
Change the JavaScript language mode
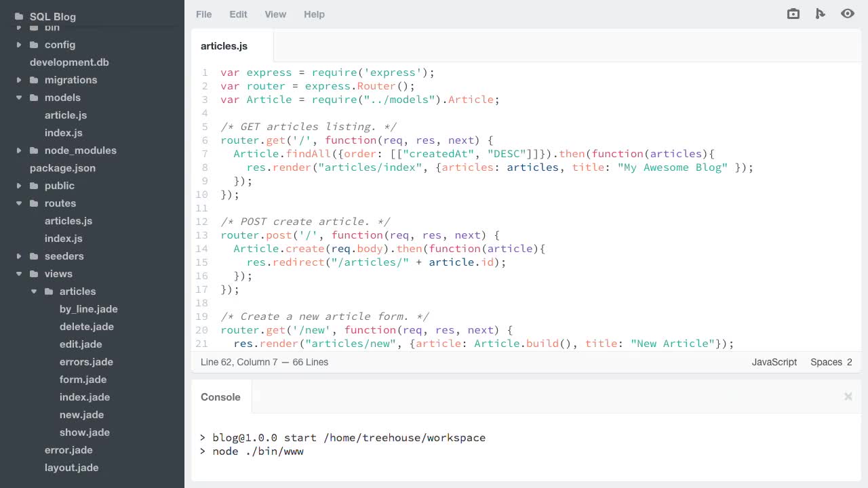click(x=774, y=362)
